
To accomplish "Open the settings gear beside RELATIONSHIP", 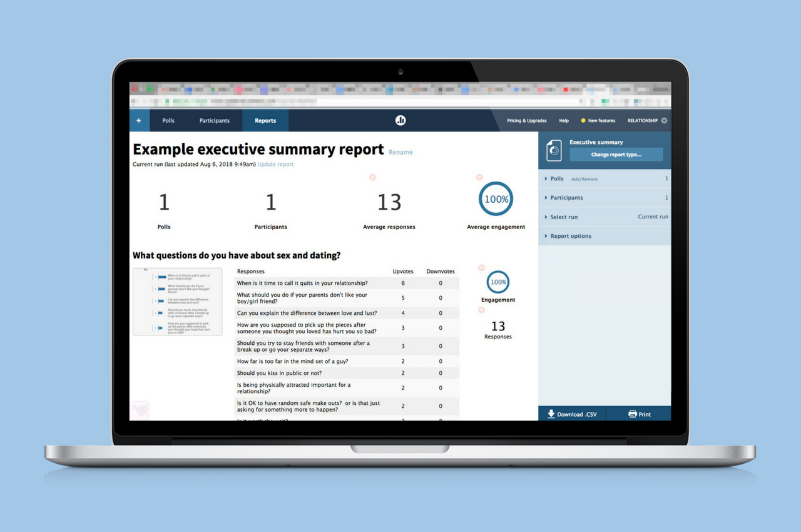I will [x=665, y=120].
